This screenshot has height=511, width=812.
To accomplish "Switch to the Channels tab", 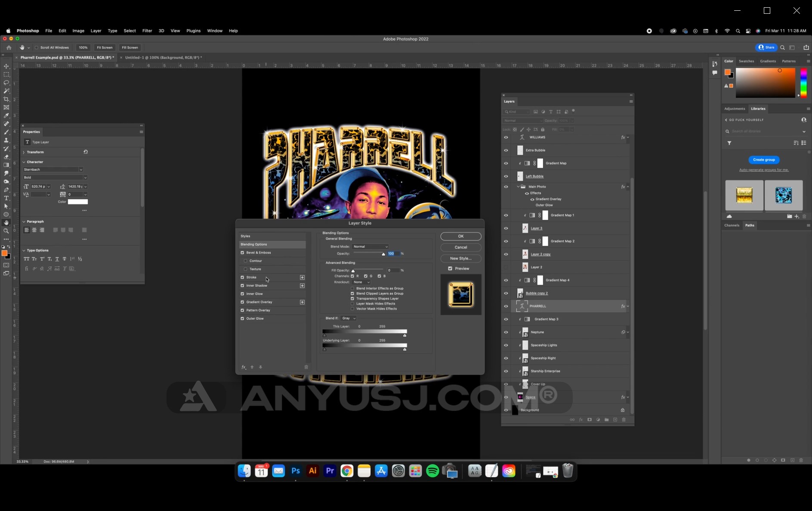I will pos(732,225).
